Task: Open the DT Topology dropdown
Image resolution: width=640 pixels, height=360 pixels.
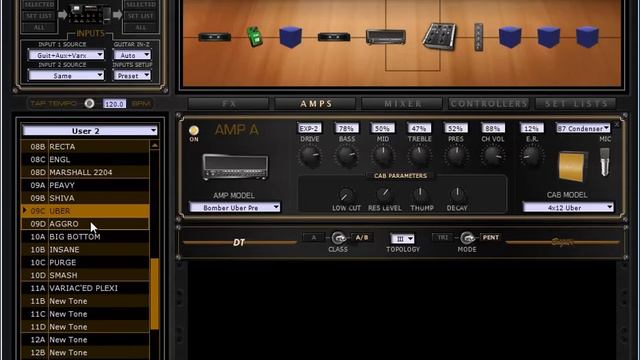Action: pos(402,239)
